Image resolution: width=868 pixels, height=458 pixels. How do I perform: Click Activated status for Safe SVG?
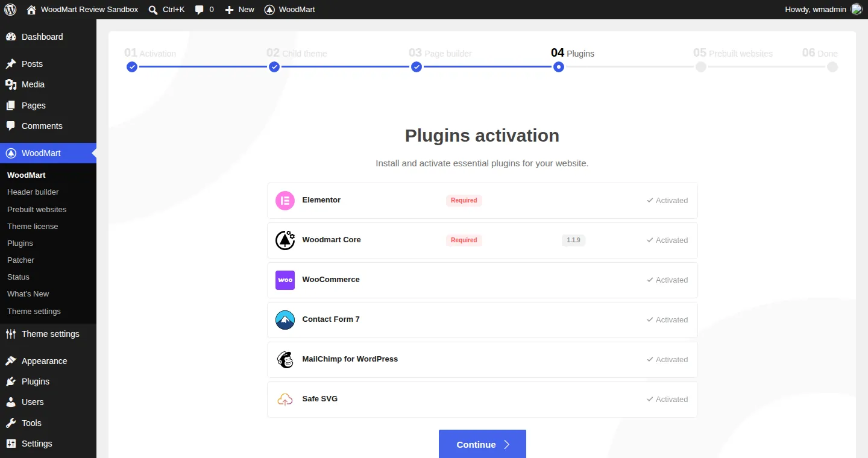667,400
